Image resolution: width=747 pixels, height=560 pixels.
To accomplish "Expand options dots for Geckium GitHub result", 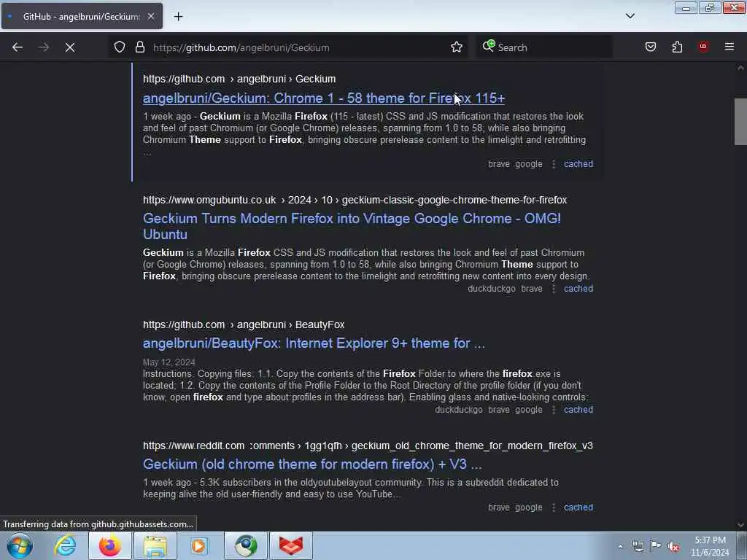I will pyautogui.click(x=553, y=164).
